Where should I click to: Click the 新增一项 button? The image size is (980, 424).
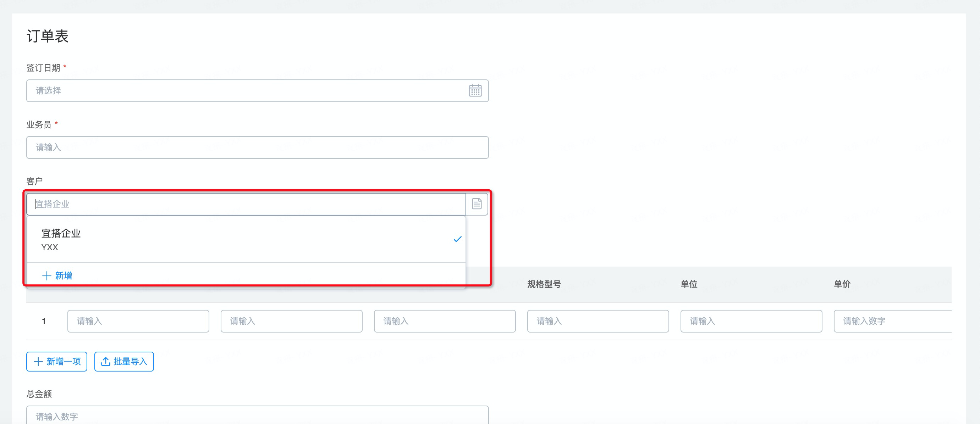pyautogui.click(x=57, y=361)
